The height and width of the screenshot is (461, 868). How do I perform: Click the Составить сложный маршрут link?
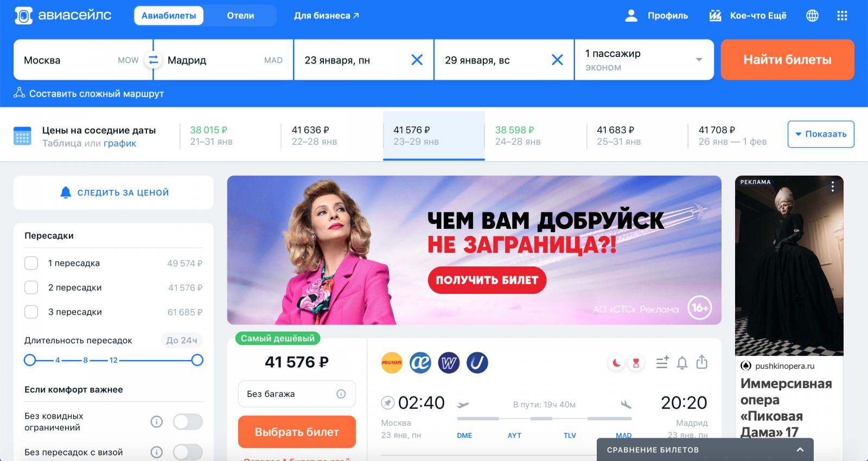pyautogui.click(x=97, y=93)
